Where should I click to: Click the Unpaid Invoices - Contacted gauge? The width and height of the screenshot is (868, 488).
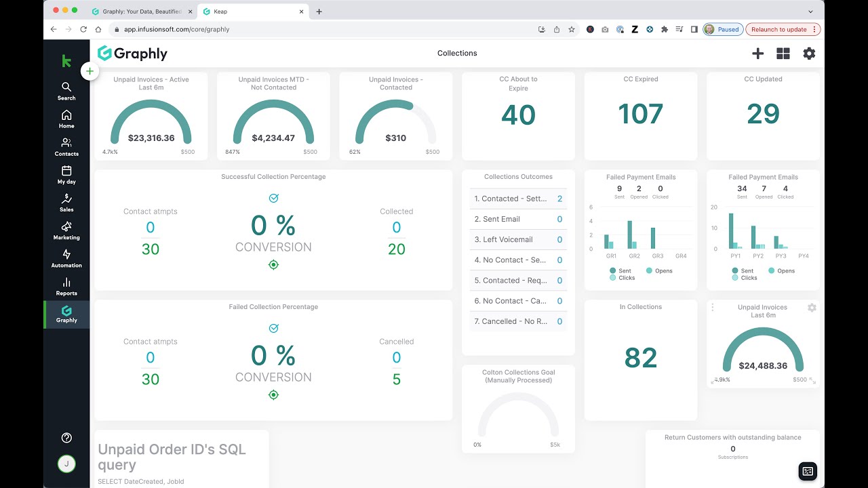click(x=396, y=127)
